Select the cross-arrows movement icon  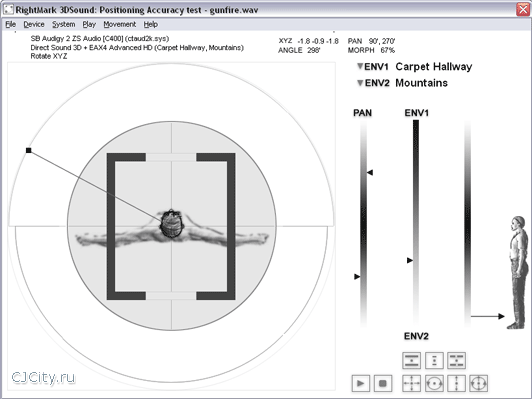pyautogui.click(x=411, y=383)
